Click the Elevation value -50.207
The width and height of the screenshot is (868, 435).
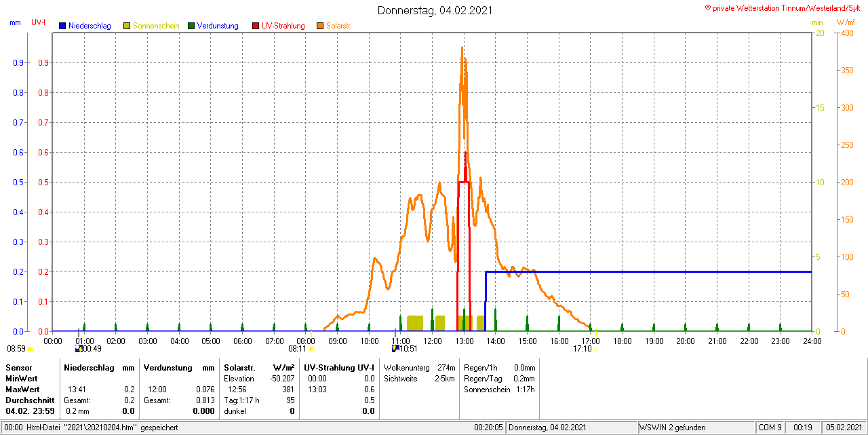click(x=281, y=379)
